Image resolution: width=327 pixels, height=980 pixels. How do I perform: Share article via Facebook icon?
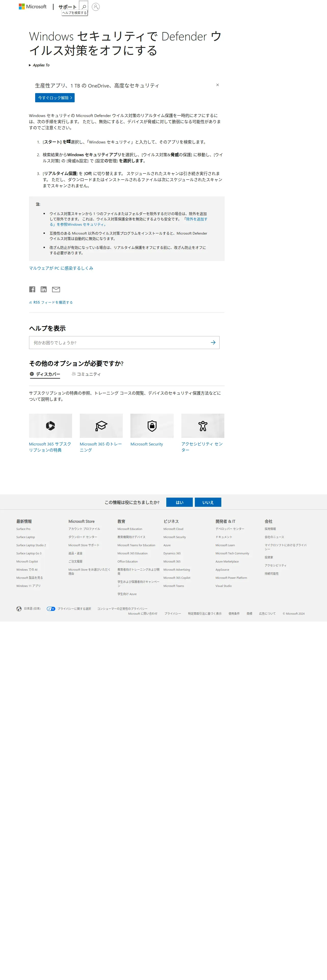tap(32, 290)
